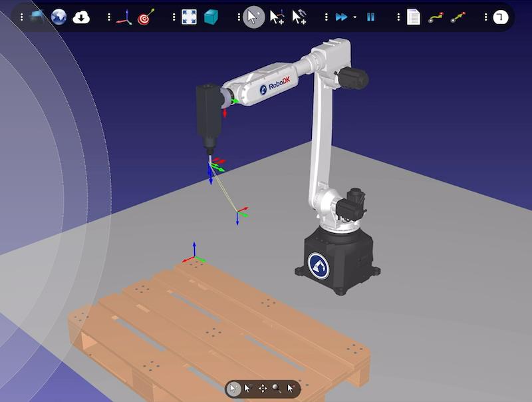This screenshot has height=402, width=532.
Task: Select the isometric view cube icon
Action: (211, 17)
